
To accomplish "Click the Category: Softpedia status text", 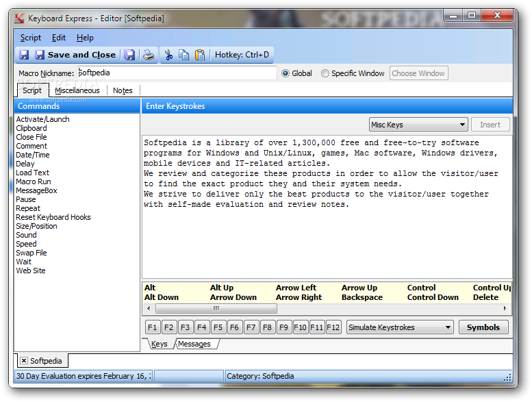I will pos(260,376).
